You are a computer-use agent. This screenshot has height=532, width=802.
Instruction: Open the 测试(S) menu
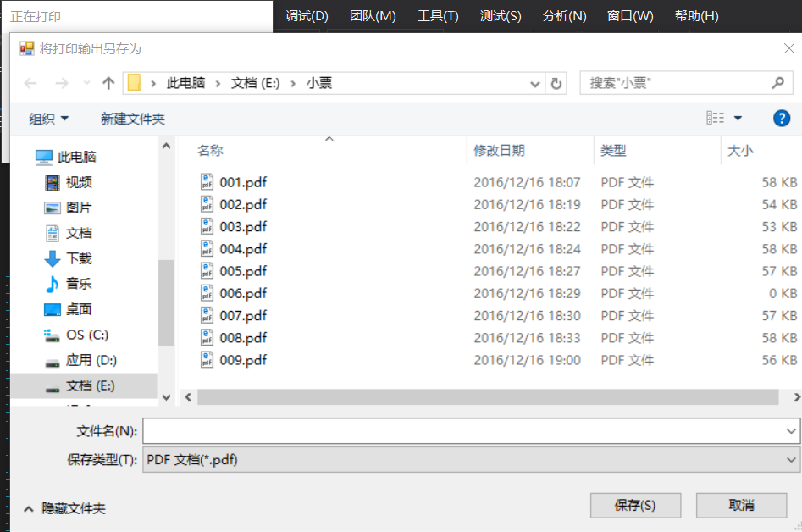coord(501,16)
